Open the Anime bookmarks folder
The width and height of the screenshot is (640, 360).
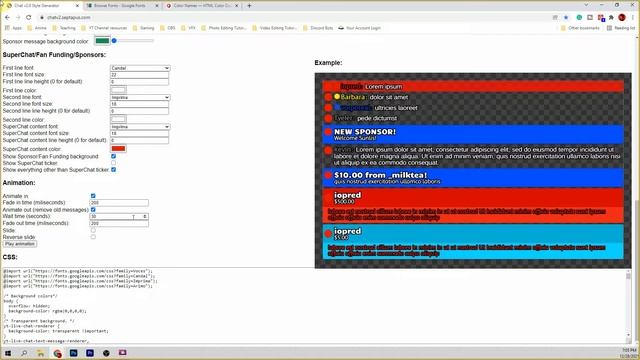point(37,28)
